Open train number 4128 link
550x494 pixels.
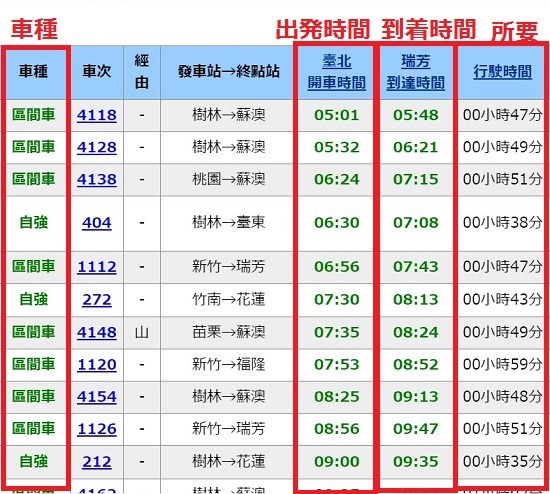coord(97,147)
